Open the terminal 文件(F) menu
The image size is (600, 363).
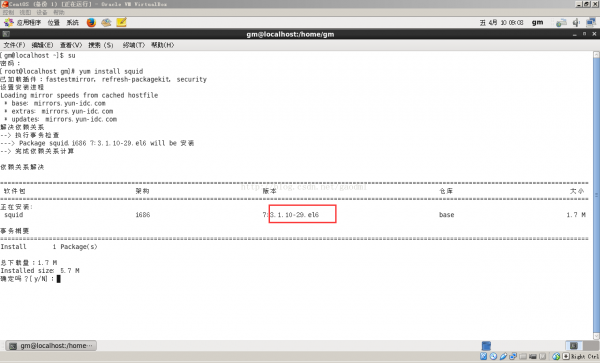14,45
